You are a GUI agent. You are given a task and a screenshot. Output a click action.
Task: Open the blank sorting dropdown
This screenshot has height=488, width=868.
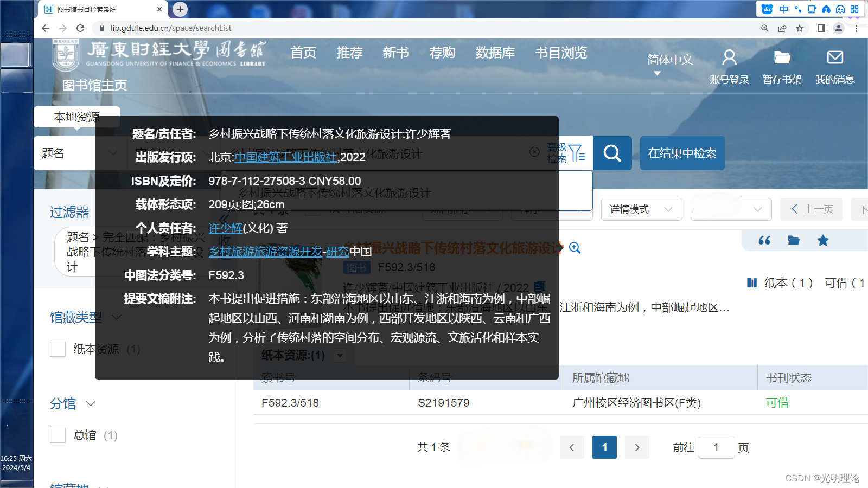click(731, 209)
